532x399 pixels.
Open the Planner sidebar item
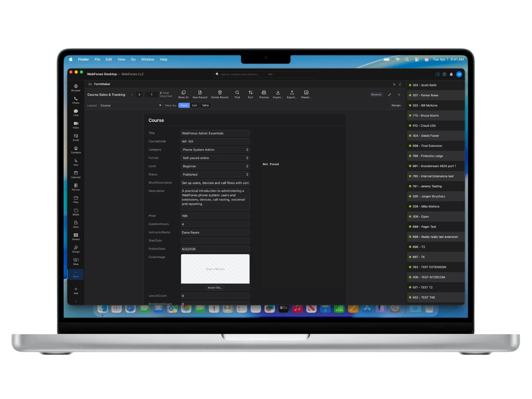coord(76,187)
